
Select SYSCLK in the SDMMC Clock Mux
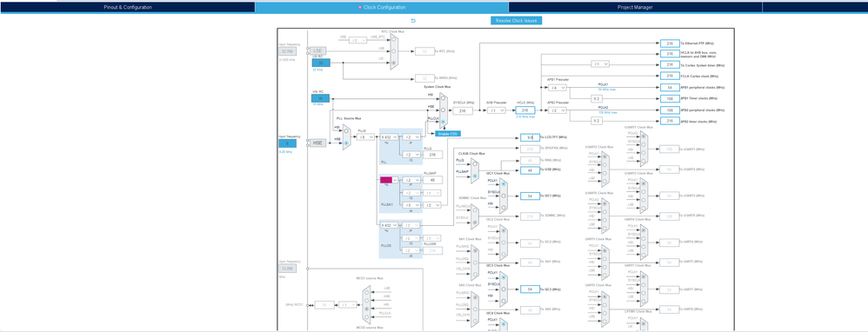coord(475,222)
